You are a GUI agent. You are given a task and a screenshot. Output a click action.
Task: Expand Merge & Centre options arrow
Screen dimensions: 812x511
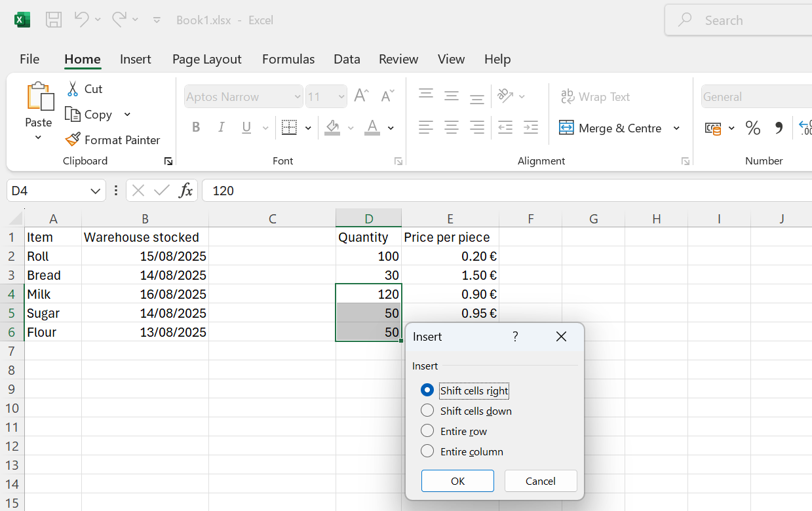[x=676, y=128]
